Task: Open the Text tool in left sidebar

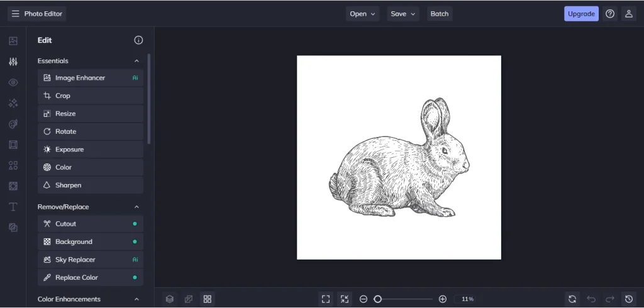Action: click(x=13, y=207)
